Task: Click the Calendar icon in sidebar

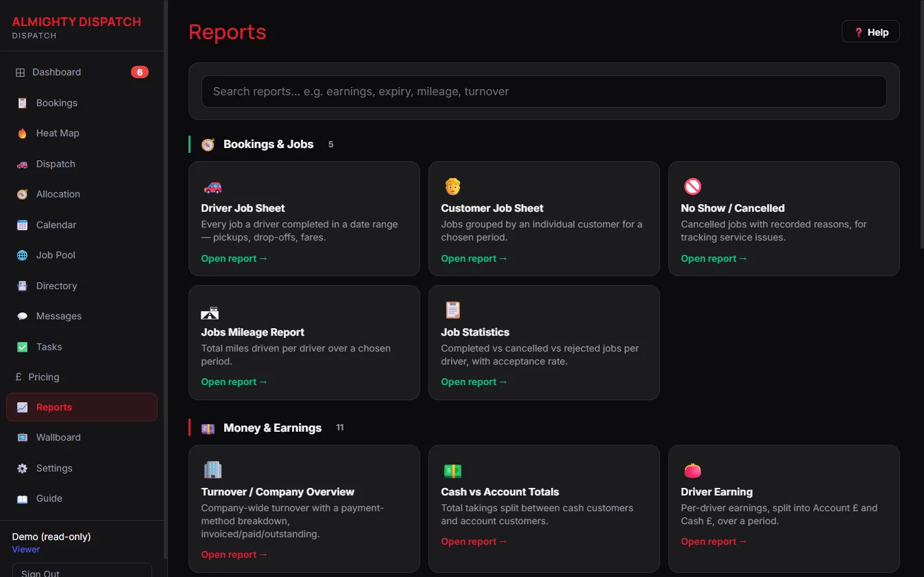Action: (23, 225)
